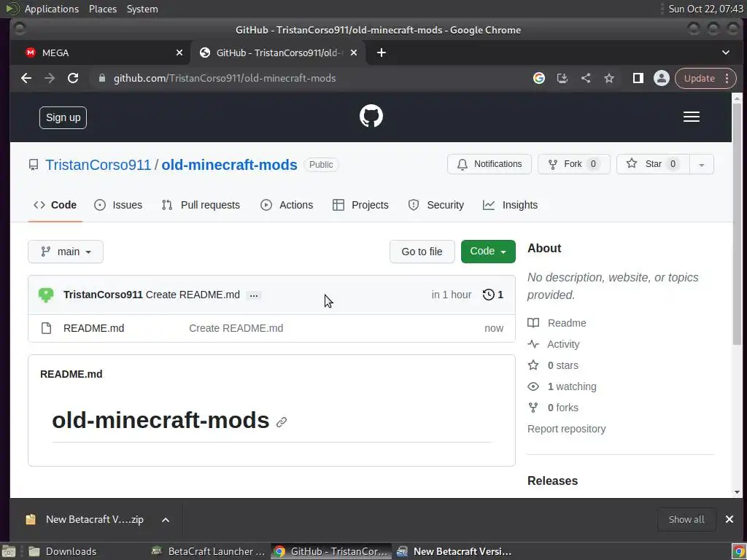The height and width of the screenshot is (560, 747).
Task: Expand the green Code dropdown button
Action: tap(488, 252)
